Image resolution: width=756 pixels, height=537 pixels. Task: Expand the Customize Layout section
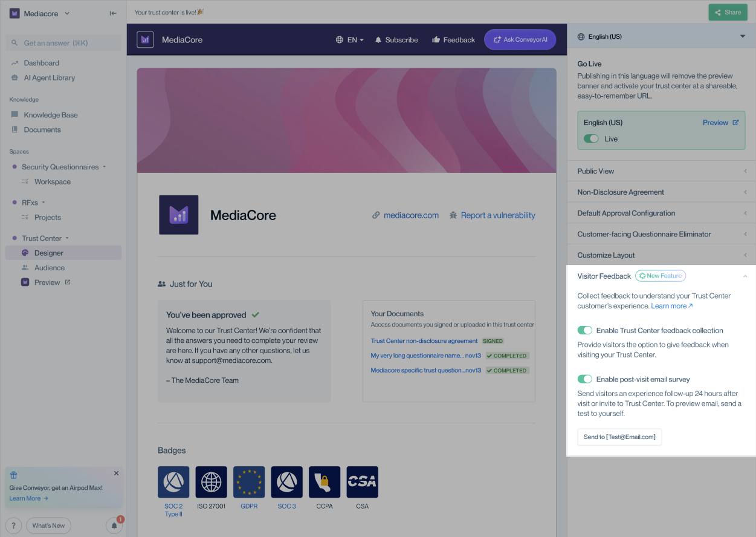coord(662,255)
